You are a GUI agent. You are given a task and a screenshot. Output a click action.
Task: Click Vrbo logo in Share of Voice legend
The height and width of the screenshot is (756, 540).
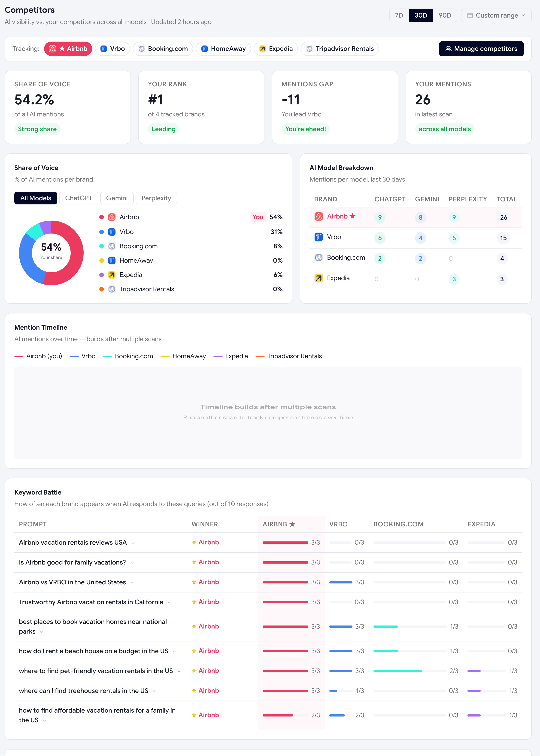[x=112, y=232]
